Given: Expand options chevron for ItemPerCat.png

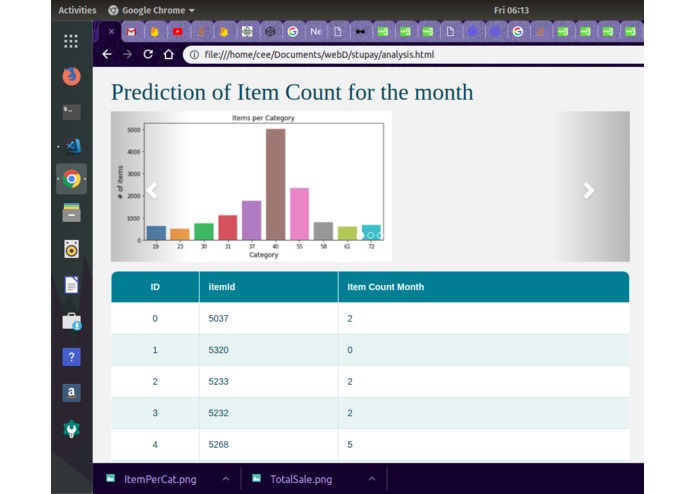Looking at the screenshot, I should tap(226, 478).
